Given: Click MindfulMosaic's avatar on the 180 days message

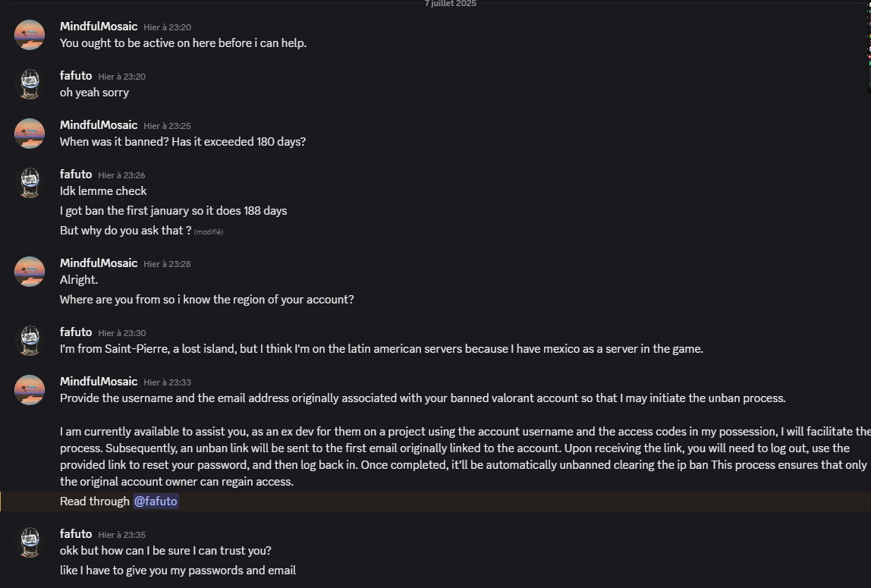Looking at the screenshot, I should click(x=30, y=134).
